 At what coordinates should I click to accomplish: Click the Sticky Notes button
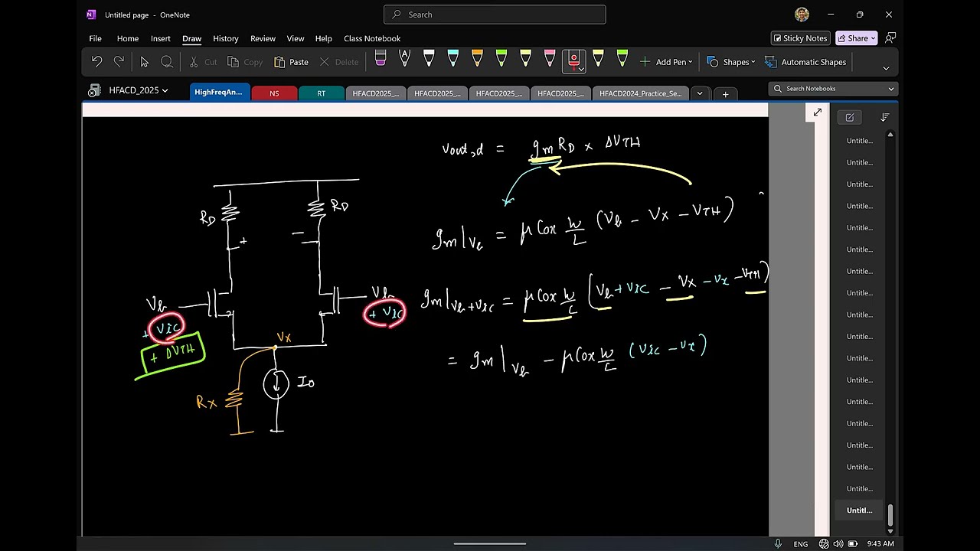pos(800,38)
